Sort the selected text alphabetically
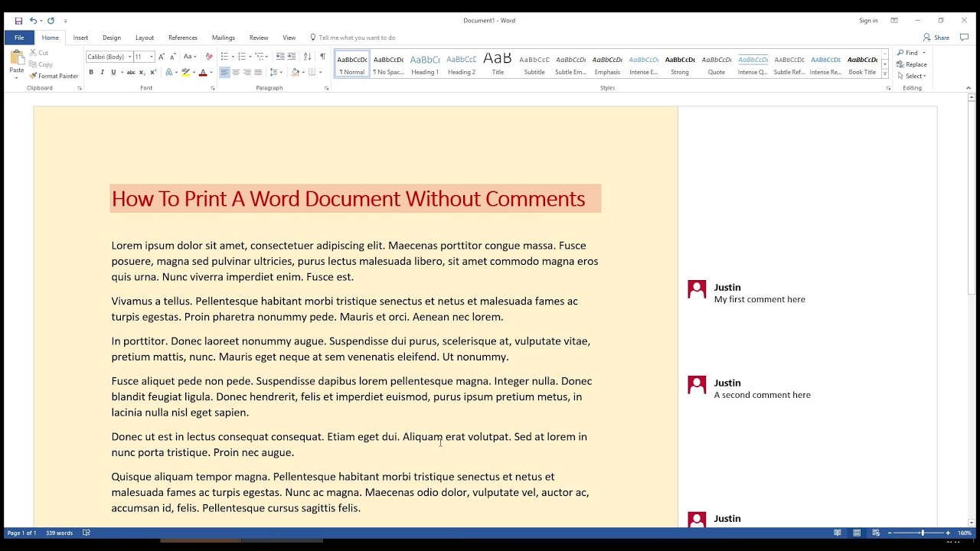The image size is (980, 551). [x=307, y=57]
